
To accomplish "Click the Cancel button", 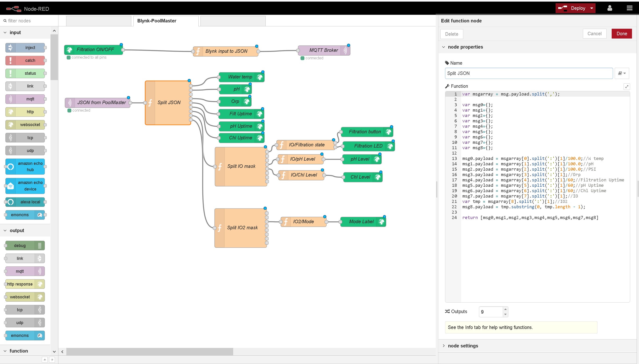I will click(594, 33).
